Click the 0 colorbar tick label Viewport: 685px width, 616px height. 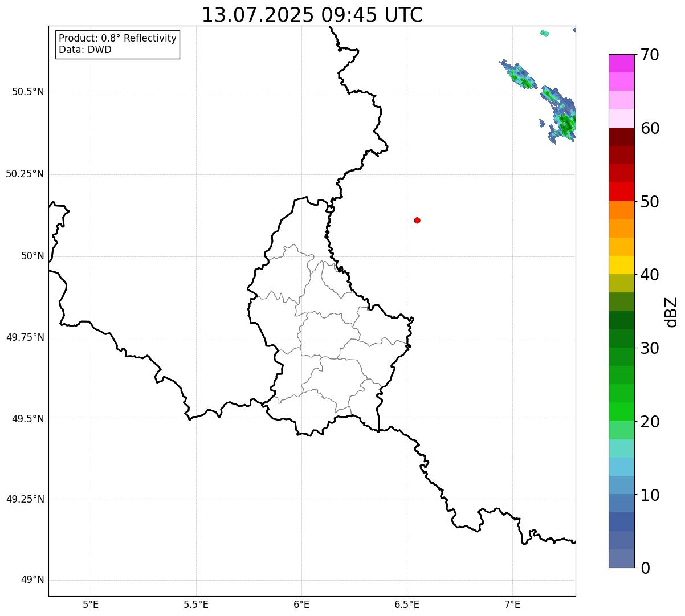(645, 568)
